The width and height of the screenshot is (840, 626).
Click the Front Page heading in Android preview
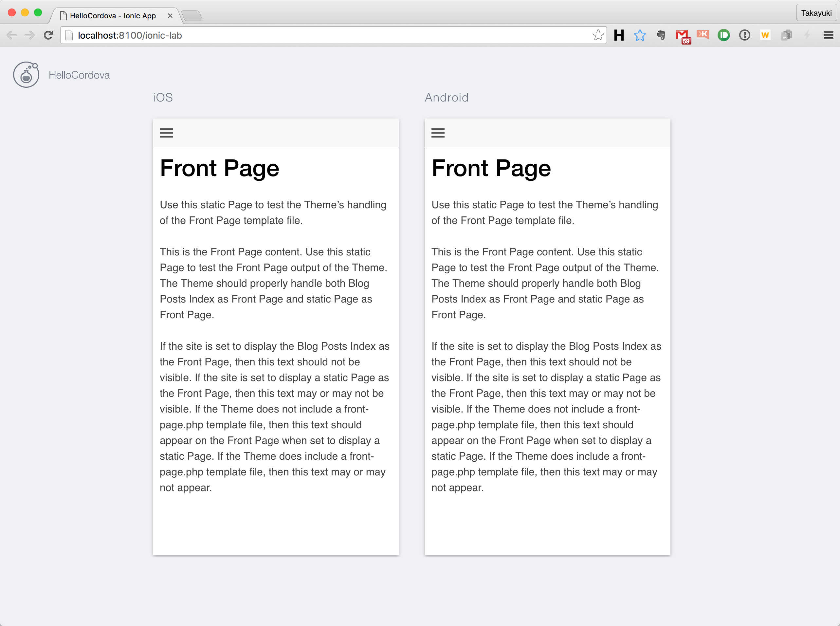pyautogui.click(x=491, y=168)
